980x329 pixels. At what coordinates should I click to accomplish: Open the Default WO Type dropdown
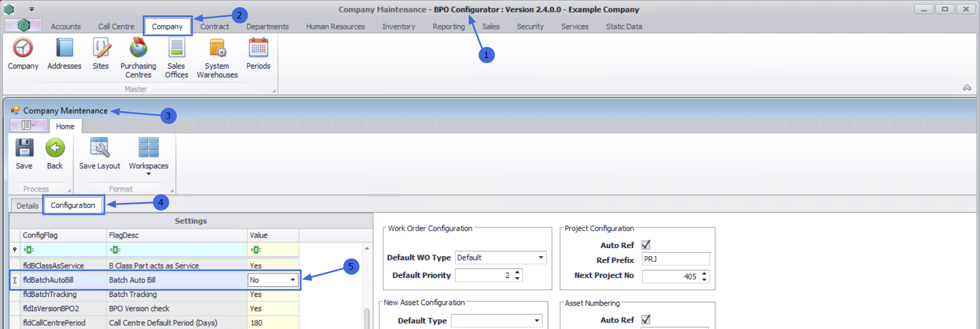(x=541, y=258)
